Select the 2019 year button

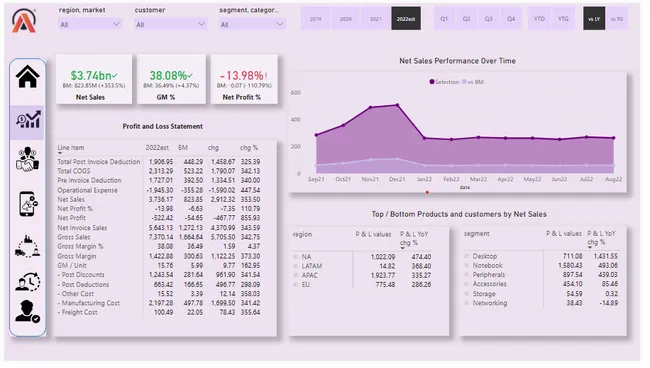point(316,19)
